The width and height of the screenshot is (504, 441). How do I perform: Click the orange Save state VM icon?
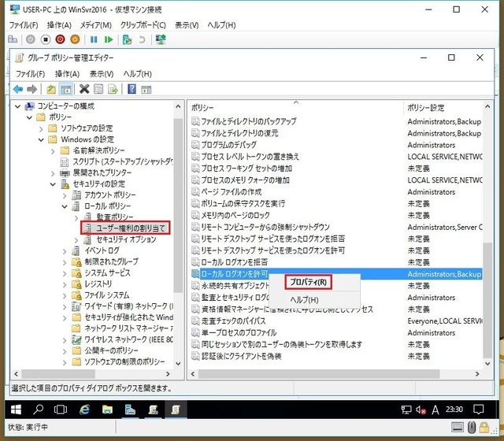click(x=75, y=39)
